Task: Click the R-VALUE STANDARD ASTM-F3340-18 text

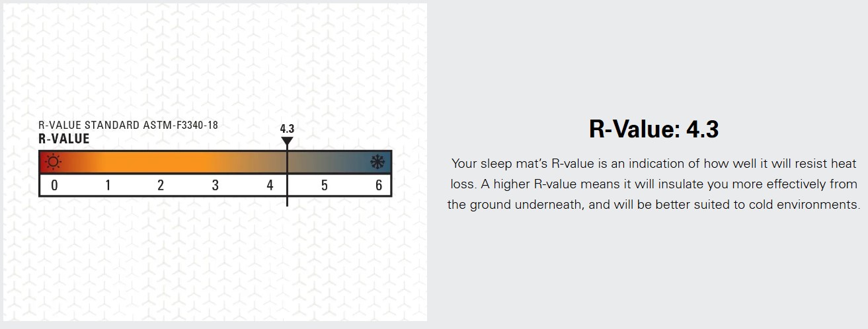Action: coord(128,126)
